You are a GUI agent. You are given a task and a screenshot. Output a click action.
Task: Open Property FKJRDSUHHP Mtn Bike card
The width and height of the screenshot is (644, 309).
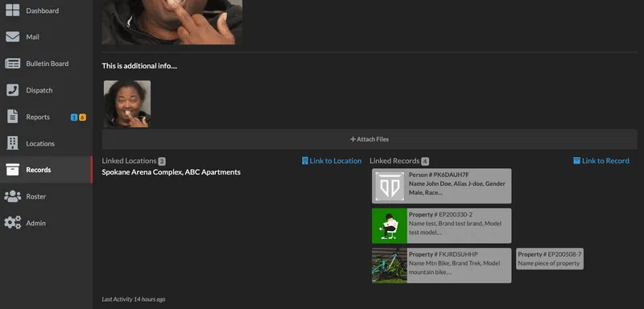pyautogui.click(x=441, y=266)
